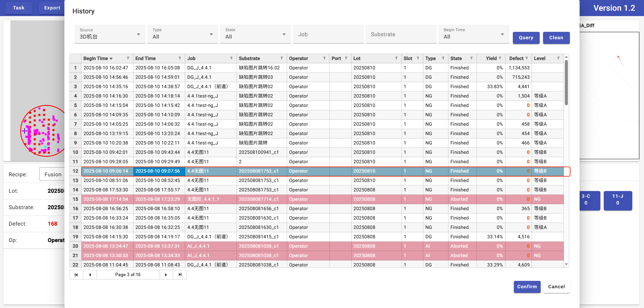644x308 pixels.
Task: Advance to the next page arrow
Action: click(166, 275)
